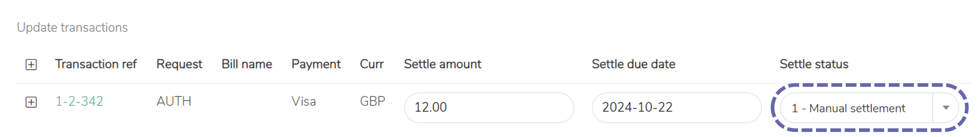This screenshot has height=137, width=980.
Task: Click the Settle due date field
Action: 676,107
